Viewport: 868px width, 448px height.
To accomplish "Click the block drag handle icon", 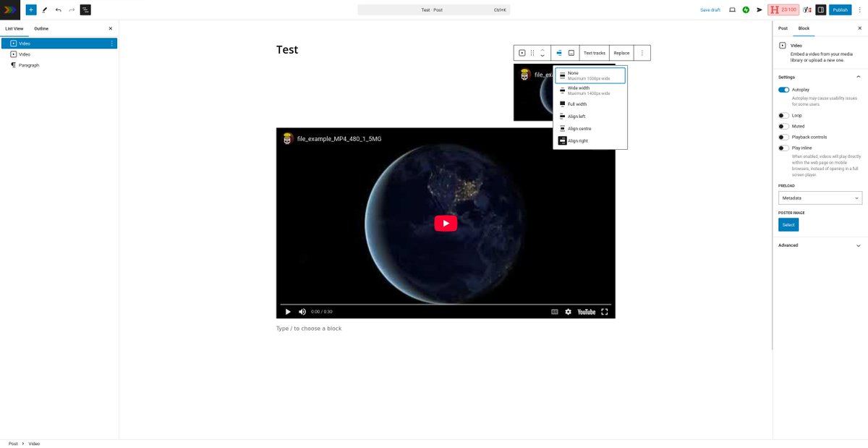I will pos(532,53).
